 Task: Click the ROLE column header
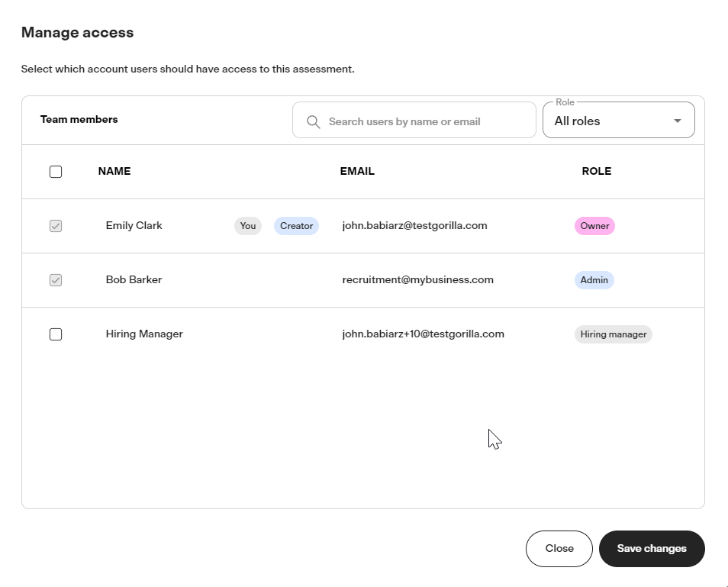[x=597, y=171]
